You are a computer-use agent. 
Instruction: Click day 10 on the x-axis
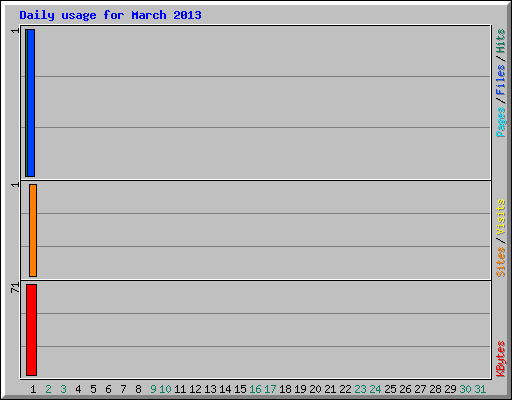165,389
